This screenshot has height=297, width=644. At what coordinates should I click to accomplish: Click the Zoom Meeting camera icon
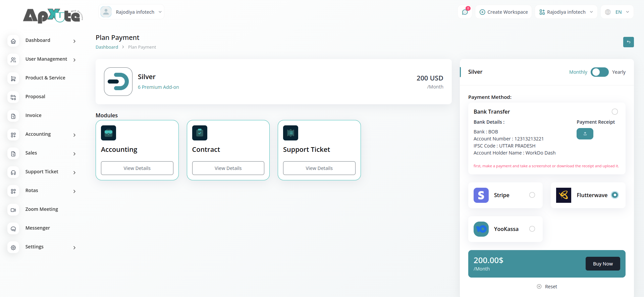click(x=13, y=210)
